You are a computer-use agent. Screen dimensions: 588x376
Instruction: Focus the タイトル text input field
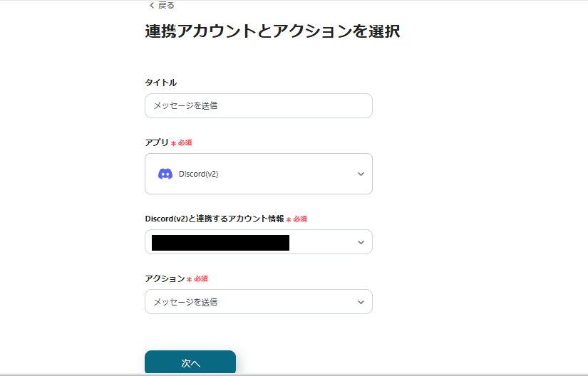coord(258,106)
